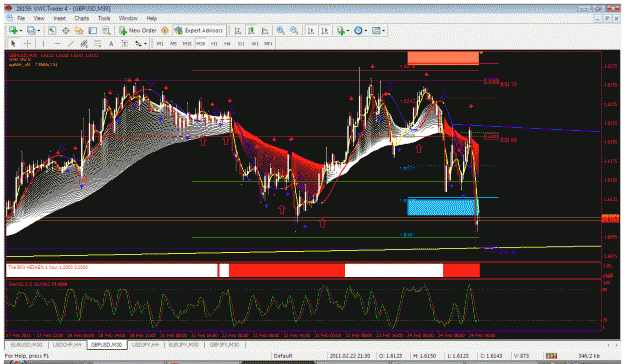Toggle the Navigator panel icon
Screen dimensions: 625x364
pos(79,31)
